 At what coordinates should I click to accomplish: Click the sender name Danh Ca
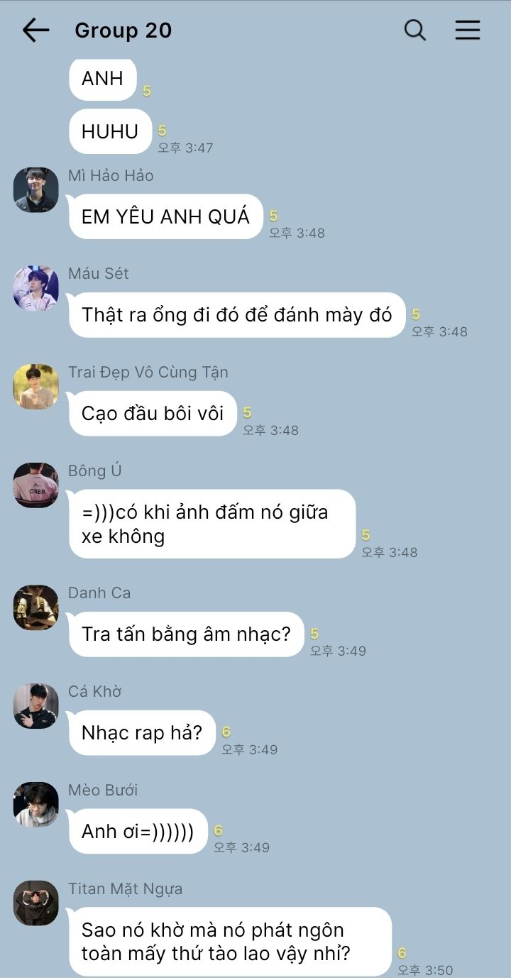(x=99, y=593)
